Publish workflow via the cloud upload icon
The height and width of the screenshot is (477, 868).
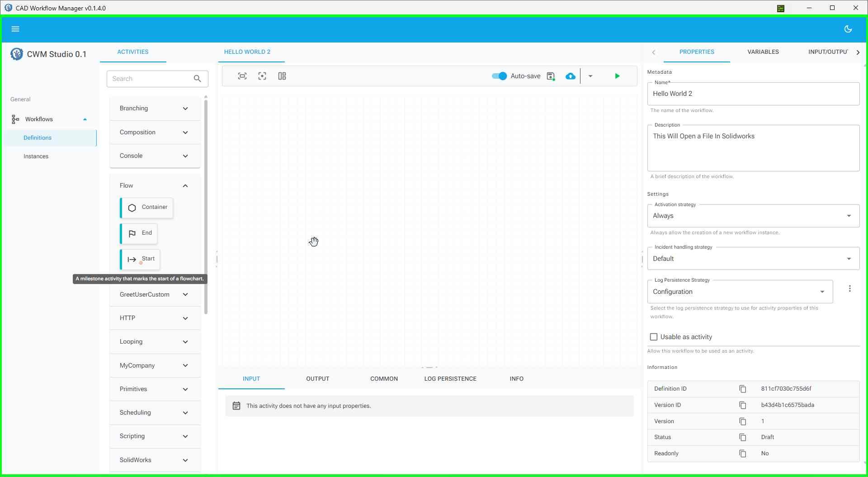click(x=570, y=76)
